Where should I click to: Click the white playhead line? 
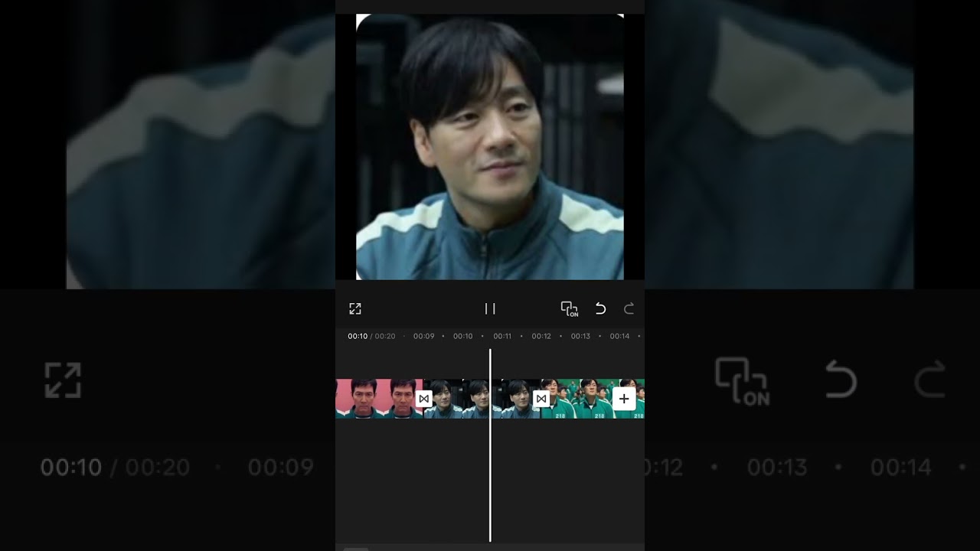490,445
